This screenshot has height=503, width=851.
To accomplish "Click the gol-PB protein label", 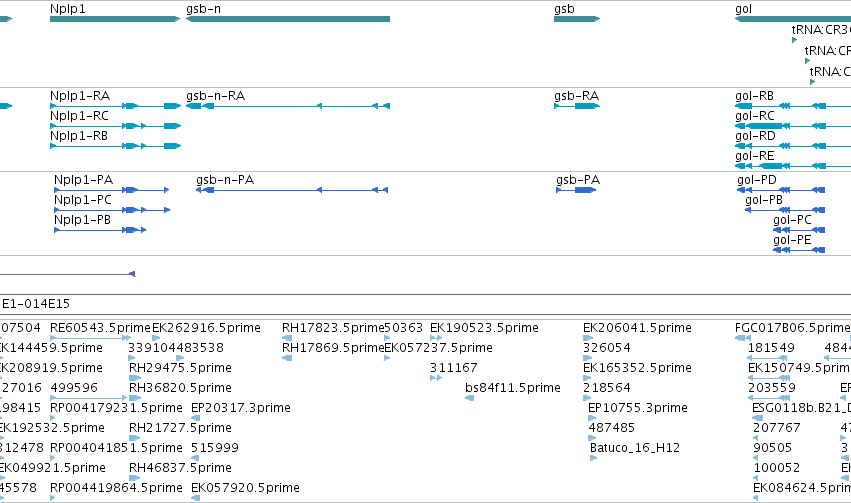I will click(764, 200).
